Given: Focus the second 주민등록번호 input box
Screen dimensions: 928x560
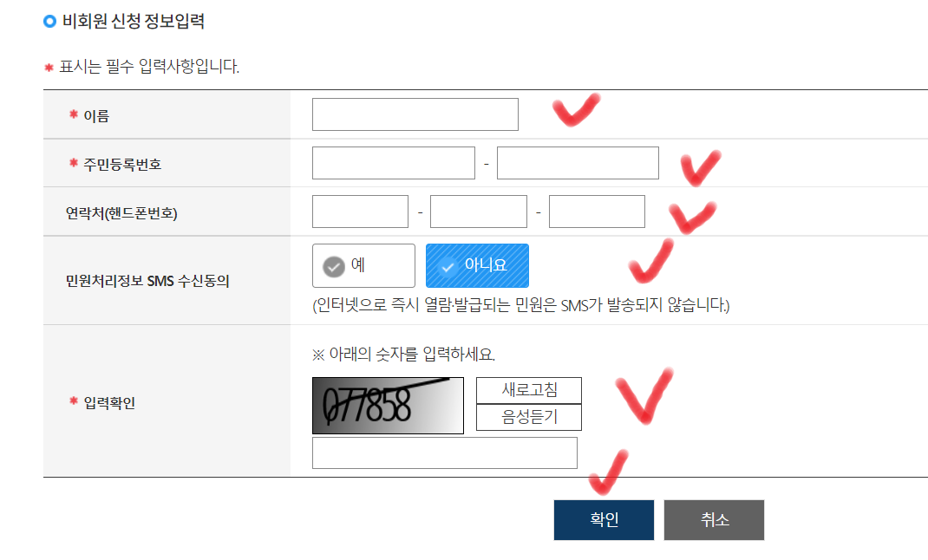Looking at the screenshot, I should [x=578, y=163].
